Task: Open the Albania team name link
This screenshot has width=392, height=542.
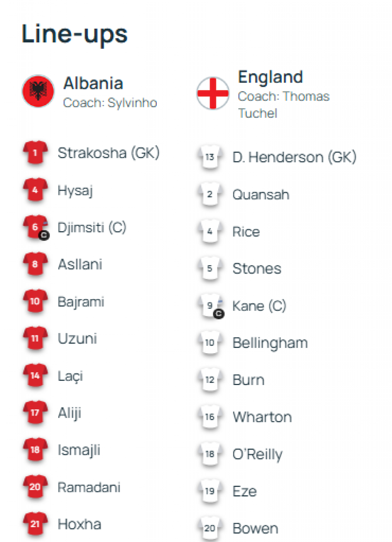Action: (93, 83)
